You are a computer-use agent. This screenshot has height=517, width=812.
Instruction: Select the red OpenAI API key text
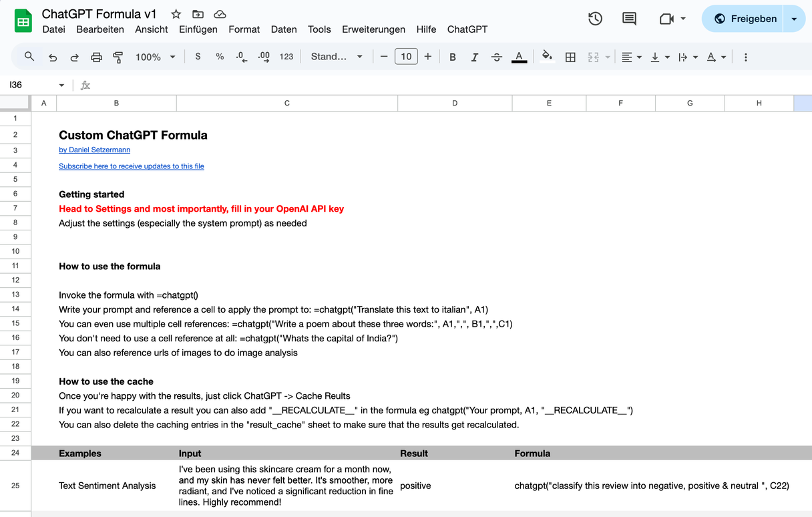pos(201,208)
